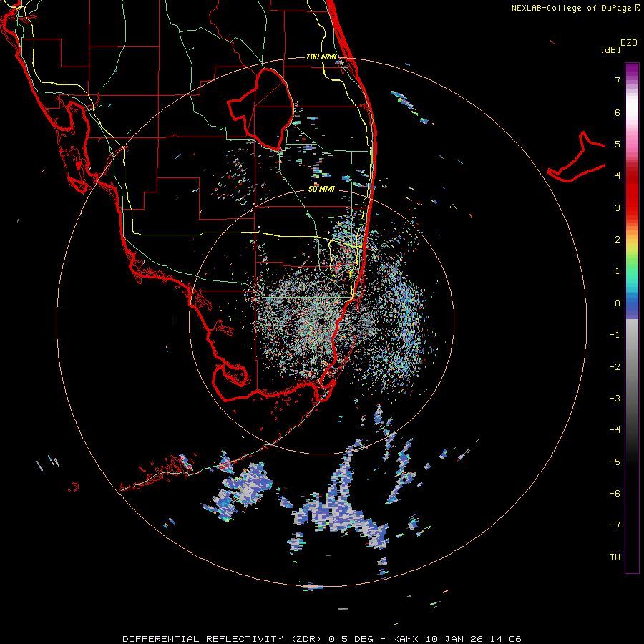Click the '-6' value on the color scale
This screenshot has width=644, height=644.
[x=615, y=494]
